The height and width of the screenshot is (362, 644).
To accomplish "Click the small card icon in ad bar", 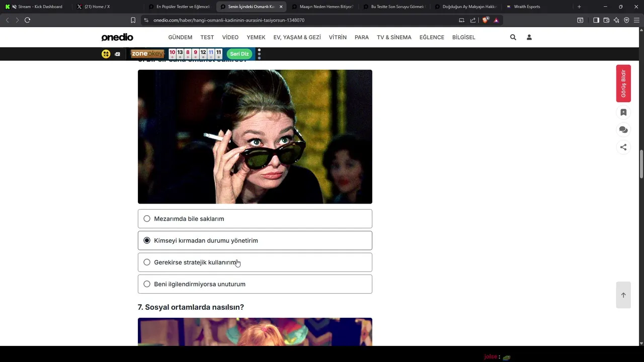I will (117, 54).
